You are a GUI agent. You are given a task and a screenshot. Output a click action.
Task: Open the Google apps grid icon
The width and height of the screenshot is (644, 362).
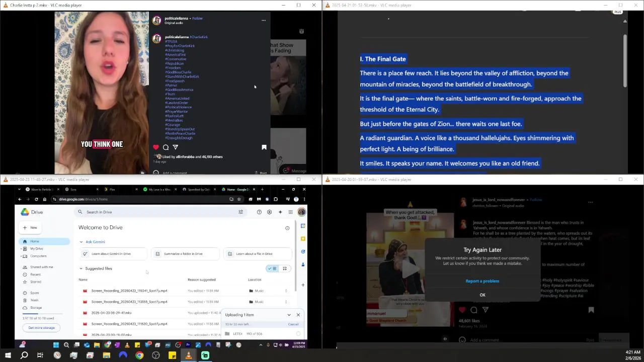tap(290, 212)
